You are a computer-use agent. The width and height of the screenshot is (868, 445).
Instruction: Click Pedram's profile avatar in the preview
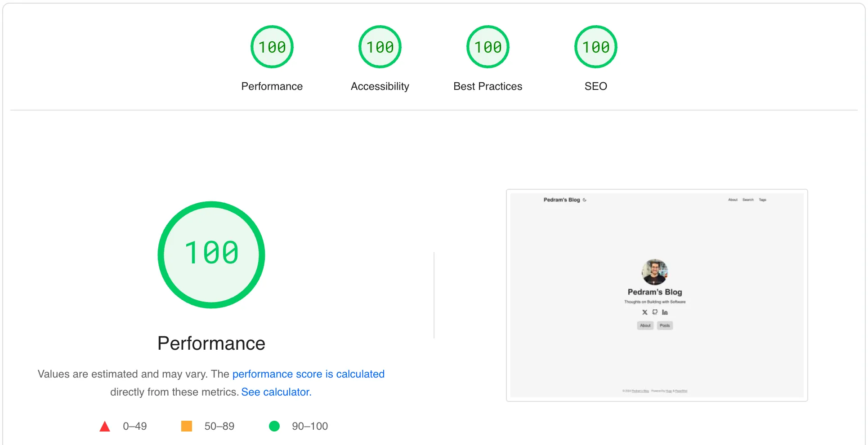(x=654, y=272)
